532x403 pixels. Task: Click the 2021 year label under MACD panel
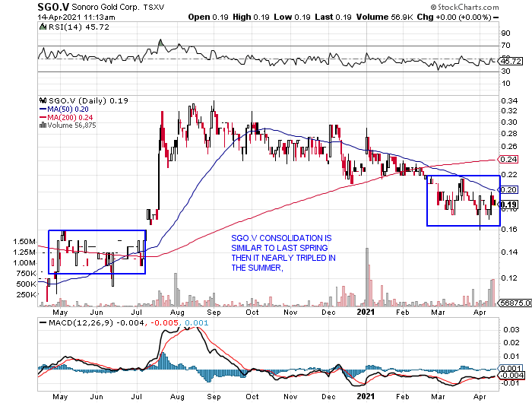(366, 396)
